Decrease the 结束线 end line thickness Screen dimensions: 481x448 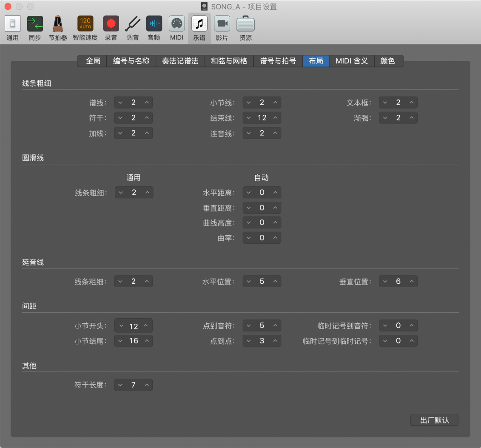(249, 118)
